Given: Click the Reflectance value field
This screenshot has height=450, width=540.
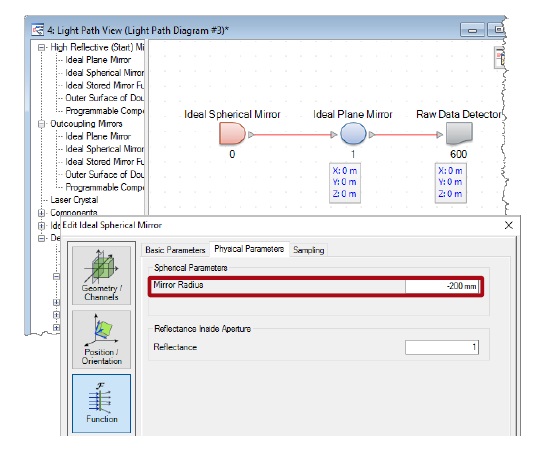Looking at the screenshot, I should coord(442,347).
